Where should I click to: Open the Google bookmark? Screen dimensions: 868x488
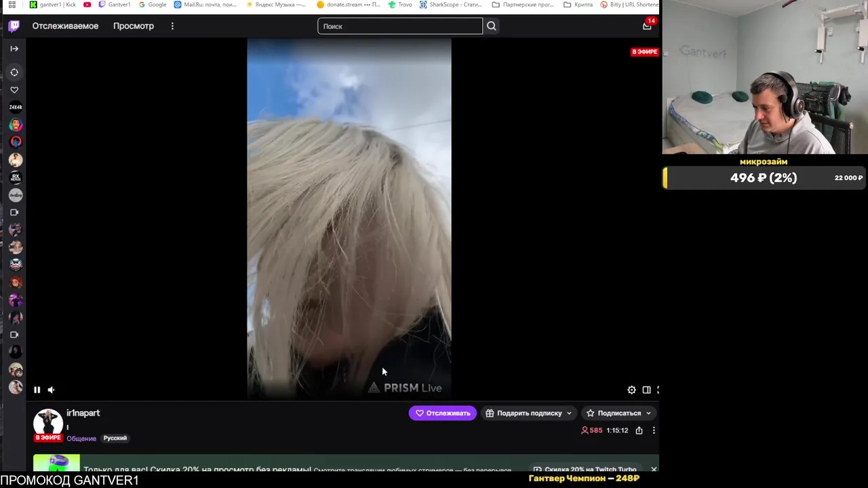[x=153, y=5]
